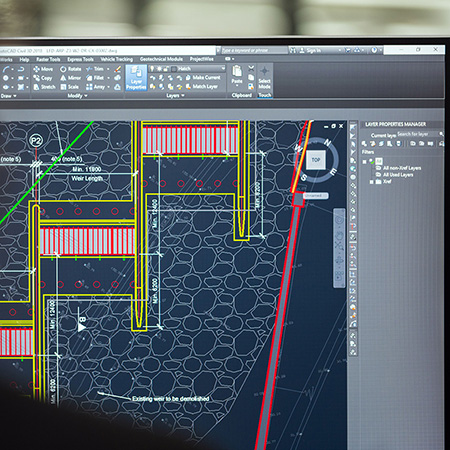Image resolution: width=450 pixels, height=450 pixels.
Task: Toggle layer freeze sun icon
Action: [159, 69]
